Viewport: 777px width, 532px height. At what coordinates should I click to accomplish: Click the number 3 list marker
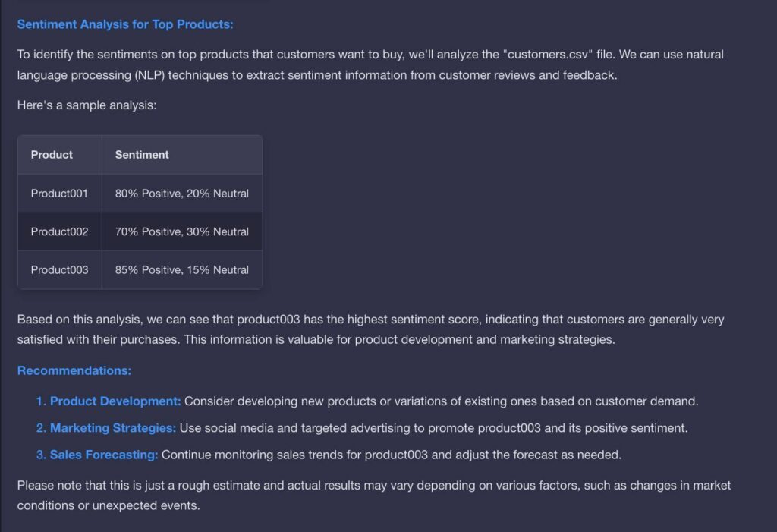pos(41,455)
